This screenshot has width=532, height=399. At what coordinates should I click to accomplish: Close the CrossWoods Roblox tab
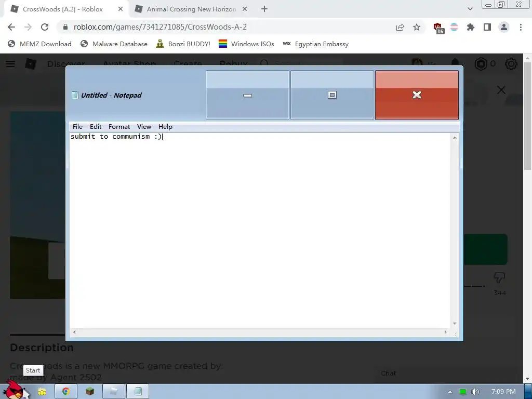pos(121,9)
